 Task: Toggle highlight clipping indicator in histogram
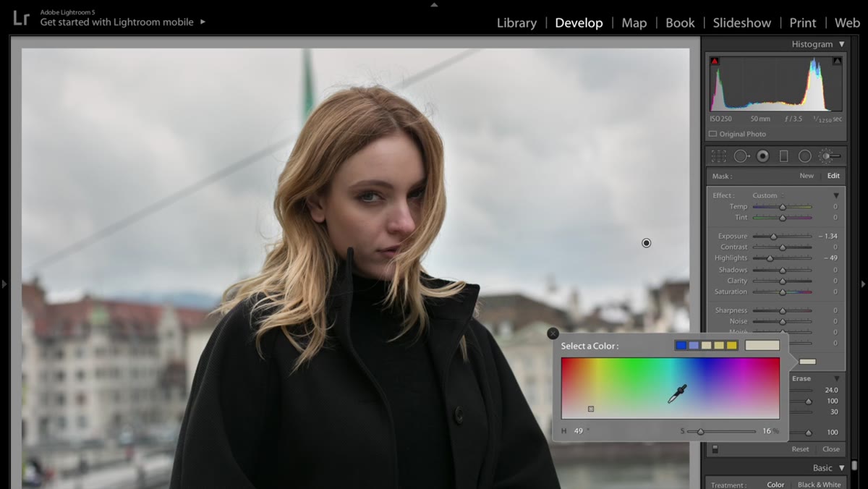tap(837, 61)
